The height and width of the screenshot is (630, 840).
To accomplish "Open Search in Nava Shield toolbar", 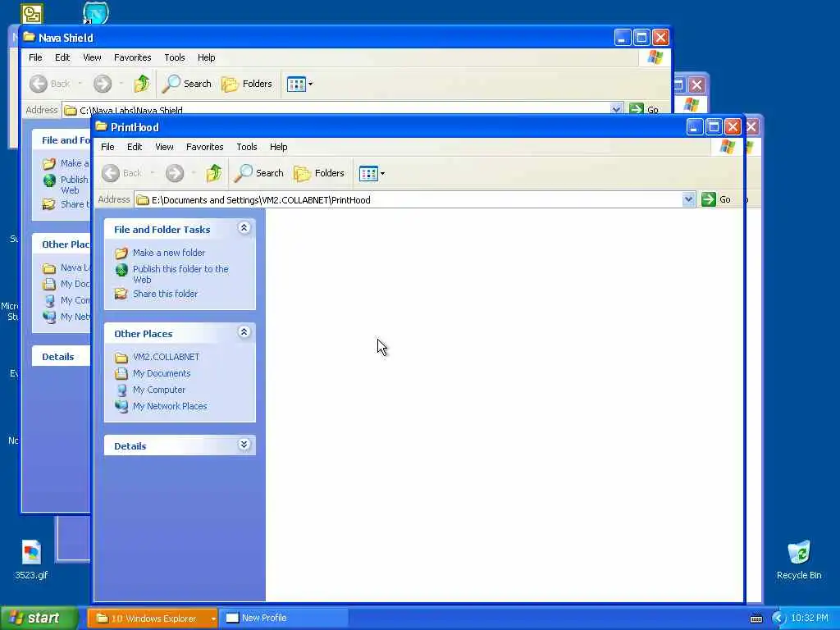I will click(x=187, y=84).
